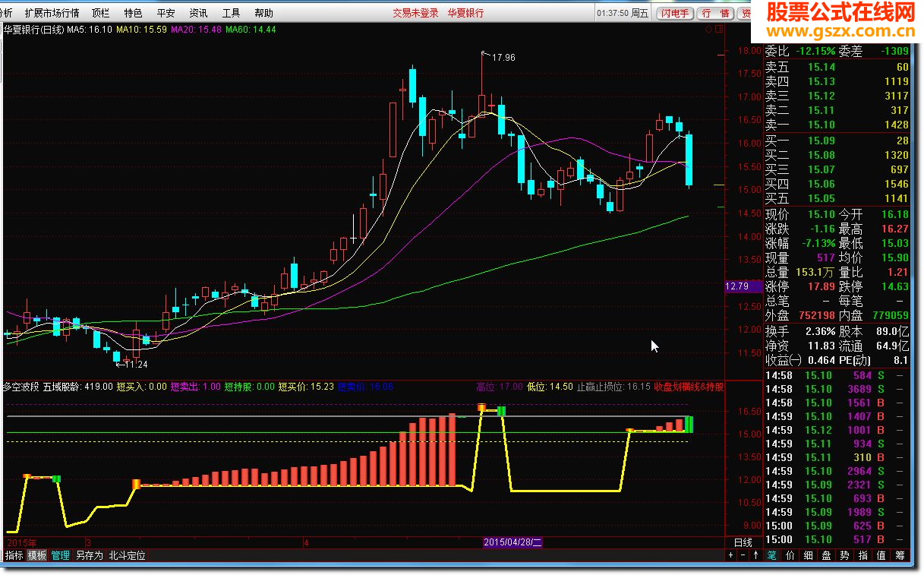The height and width of the screenshot is (575, 924).
Task: Click the 买五 15.05 bid row
Action: (x=837, y=198)
